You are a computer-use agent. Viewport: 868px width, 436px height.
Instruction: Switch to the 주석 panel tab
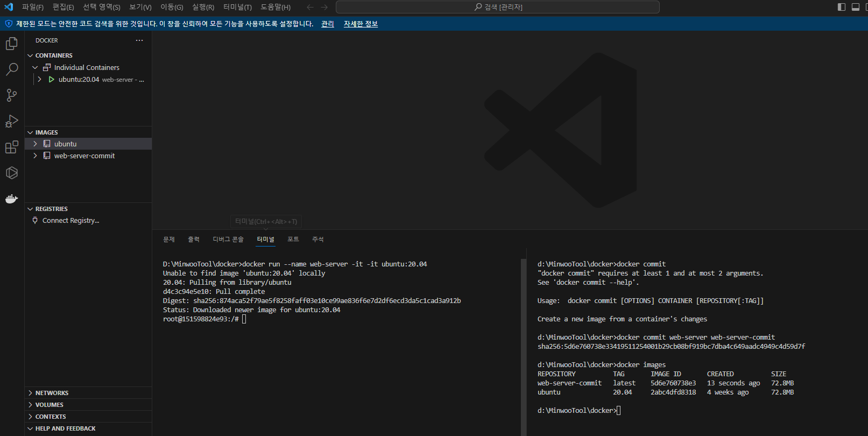(x=318, y=239)
